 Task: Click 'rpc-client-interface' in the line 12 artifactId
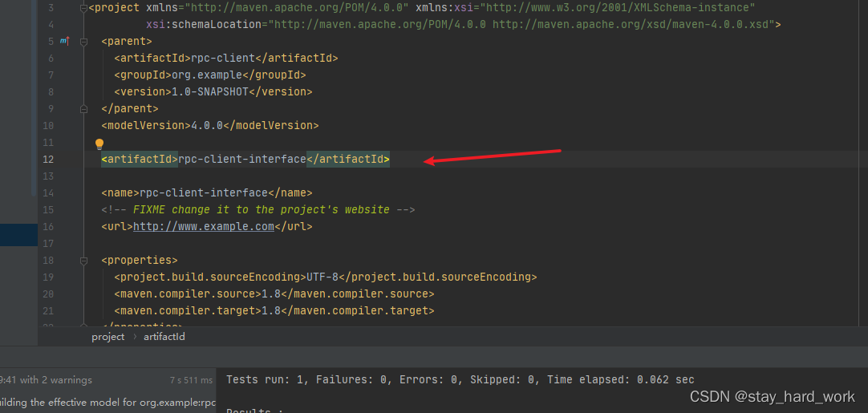(242, 160)
